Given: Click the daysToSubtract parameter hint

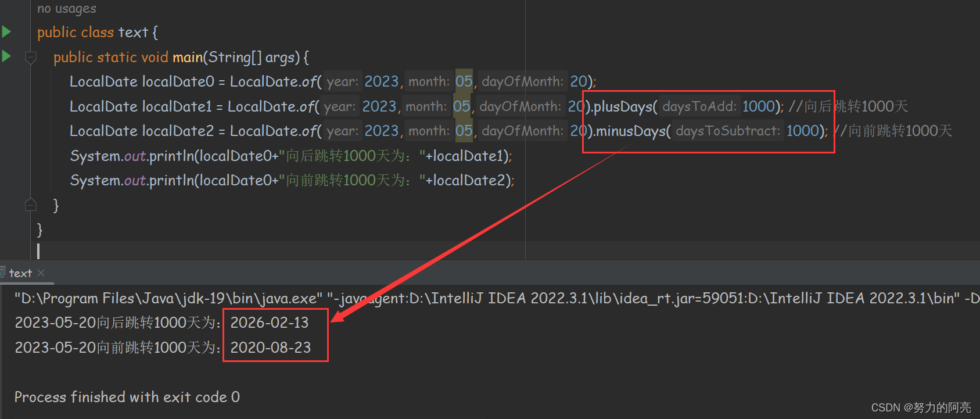Looking at the screenshot, I should (728, 131).
